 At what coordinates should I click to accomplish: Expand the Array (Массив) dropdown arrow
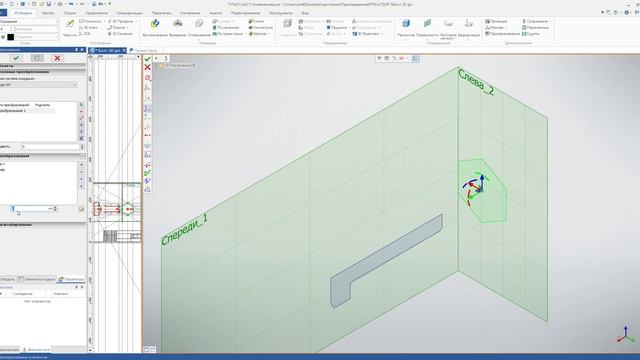(269, 34)
